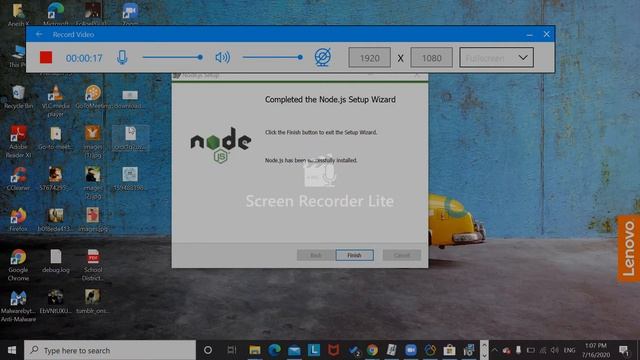Select the Zoom desktop shortcut
Image resolution: width=640 pixels, height=360 pixels.
click(x=130, y=14)
